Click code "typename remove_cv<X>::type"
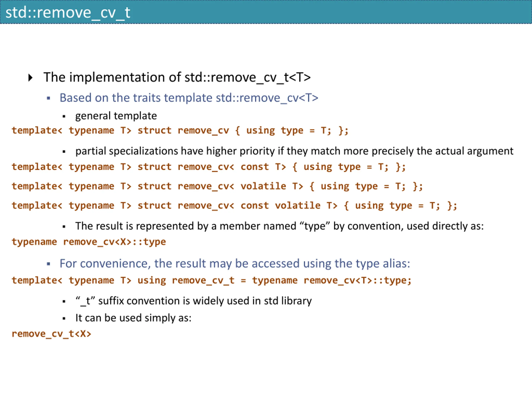The width and height of the screenshot is (532, 399). tap(89, 242)
